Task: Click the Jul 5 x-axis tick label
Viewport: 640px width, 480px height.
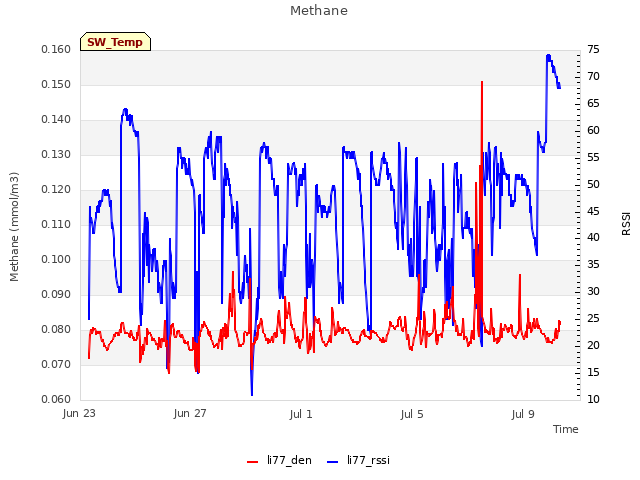Action: point(412,414)
